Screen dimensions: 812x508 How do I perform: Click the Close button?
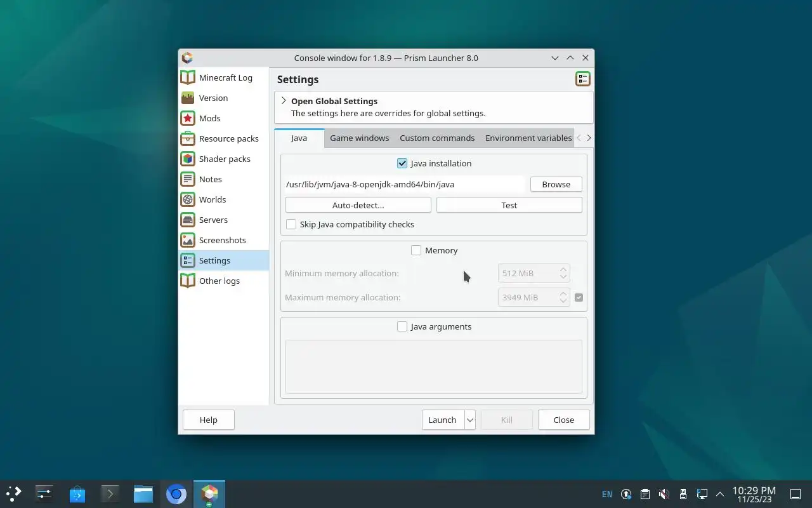click(x=564, y=420)
